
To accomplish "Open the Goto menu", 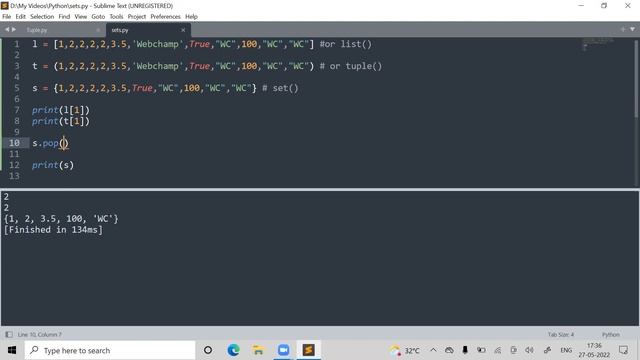I will [98, 17].
